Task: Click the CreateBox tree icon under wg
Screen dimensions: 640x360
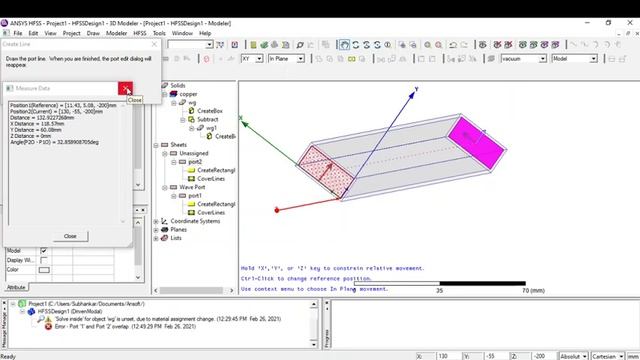Action: click(x=191, y=111)
